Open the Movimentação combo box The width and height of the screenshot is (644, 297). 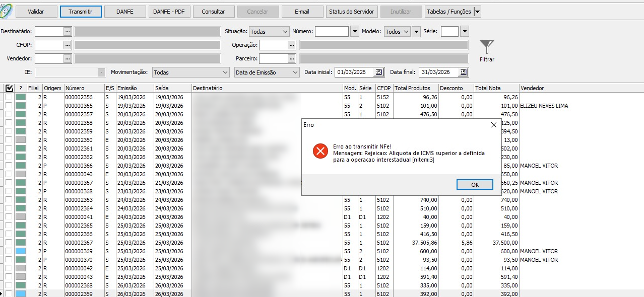[224, 72]
